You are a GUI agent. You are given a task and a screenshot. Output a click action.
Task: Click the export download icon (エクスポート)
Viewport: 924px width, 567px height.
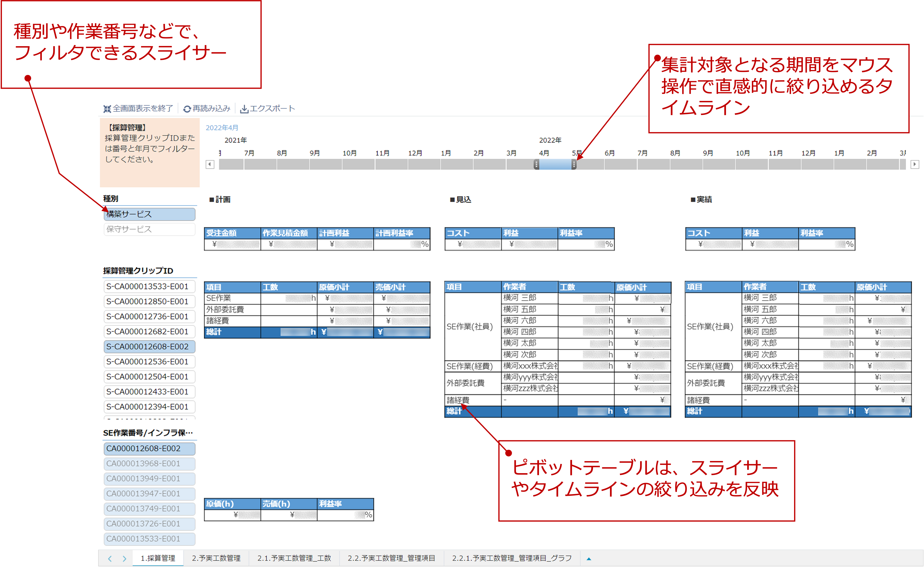point(244,109)
